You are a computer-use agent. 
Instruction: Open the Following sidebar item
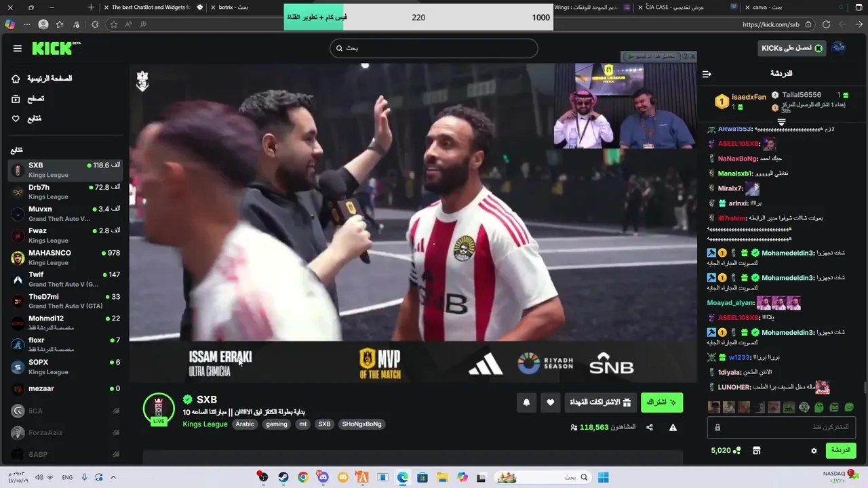coord(27,119)
